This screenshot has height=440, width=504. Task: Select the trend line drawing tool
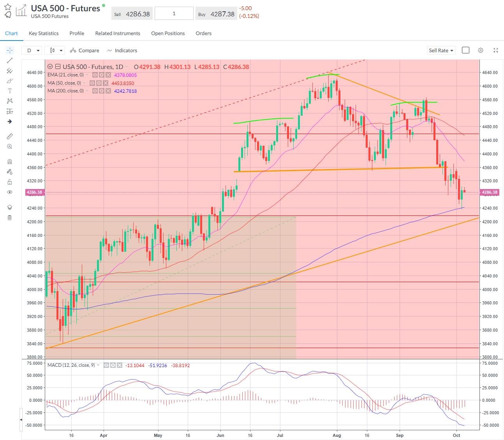point(10,60)
